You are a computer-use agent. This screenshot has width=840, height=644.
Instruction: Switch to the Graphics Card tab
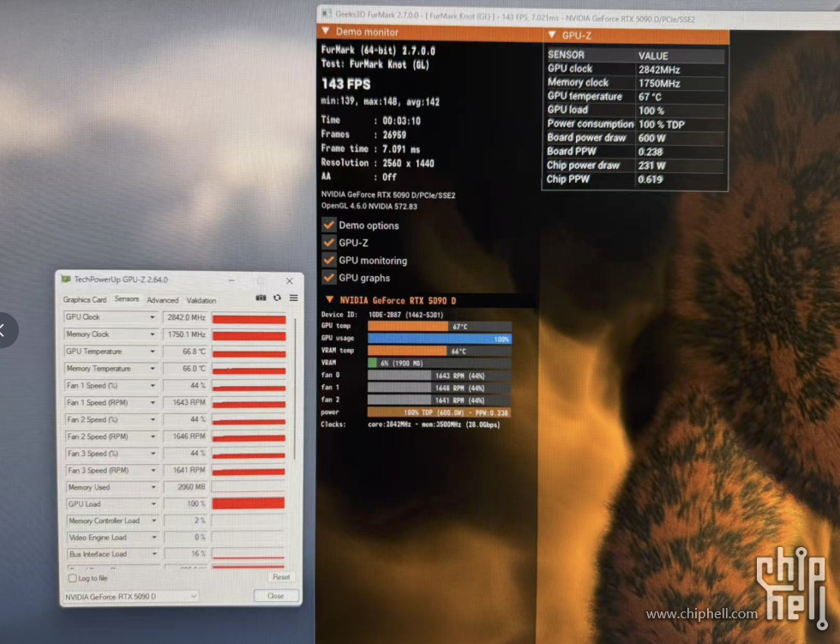(x=85, y=299)
